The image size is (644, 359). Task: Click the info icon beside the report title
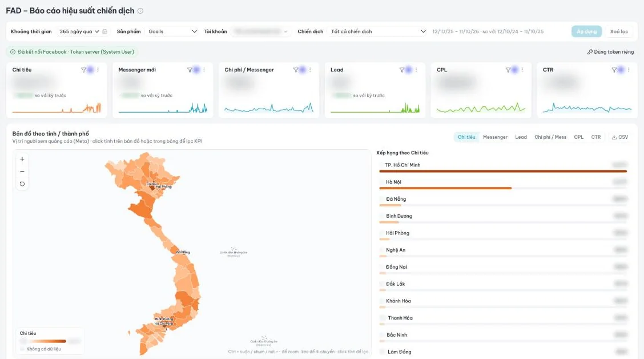tap(140, 11)
